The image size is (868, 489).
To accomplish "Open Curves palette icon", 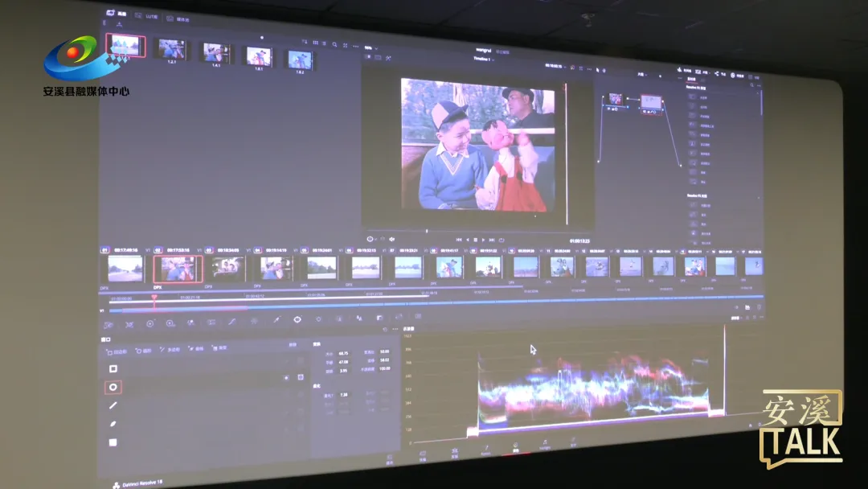I will [232, 322].
